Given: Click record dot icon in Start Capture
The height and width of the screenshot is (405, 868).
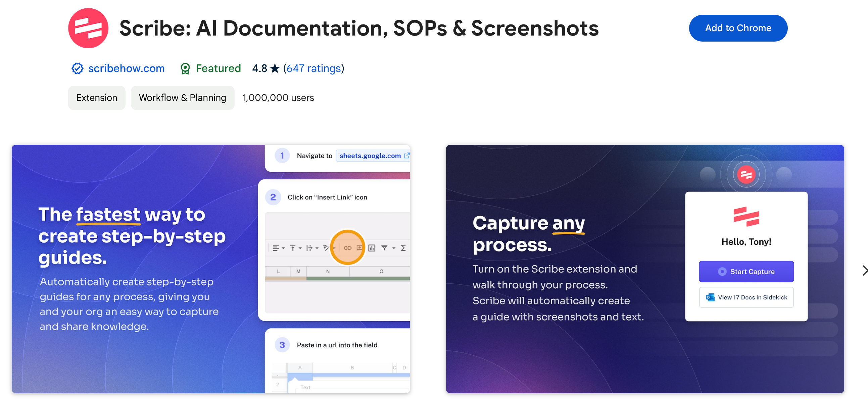Looking at the screenshot, I should coord(722,271).
